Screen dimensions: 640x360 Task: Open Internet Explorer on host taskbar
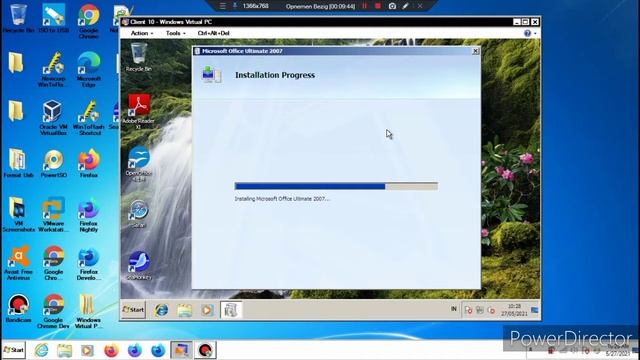click(x=41, y=350)
